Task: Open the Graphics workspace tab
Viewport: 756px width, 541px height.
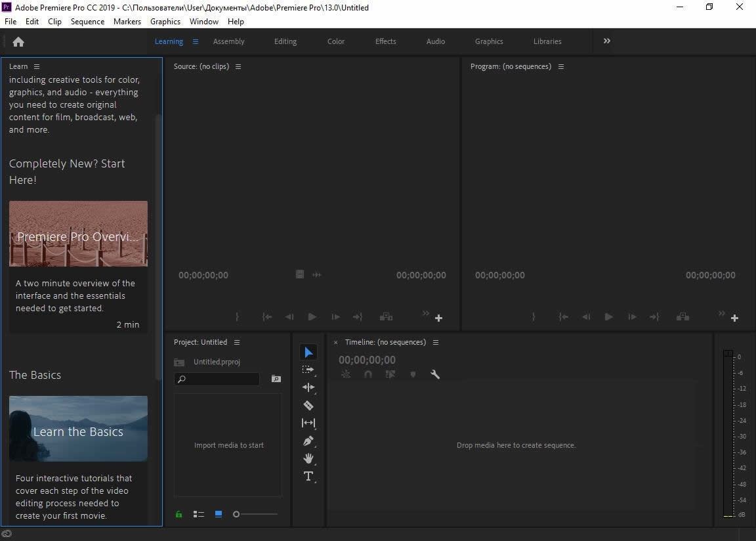Action: (x=489, y=41)
